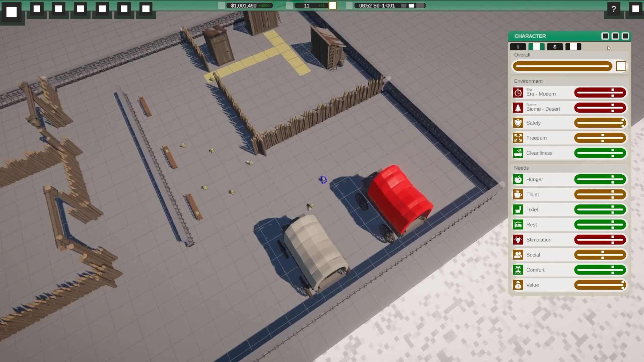The image size is (644, 362).
Task: Click the Freedom arrows icon
Action: [x=518, y=138]
